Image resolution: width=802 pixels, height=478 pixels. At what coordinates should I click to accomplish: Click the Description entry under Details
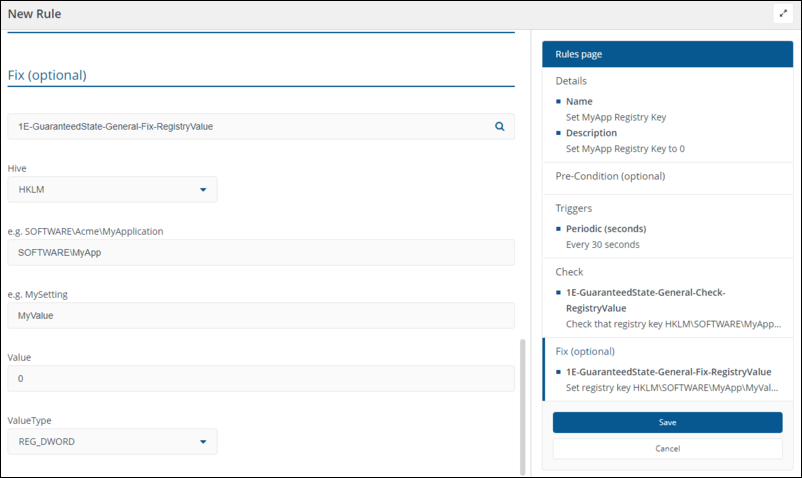pos(591,133)
